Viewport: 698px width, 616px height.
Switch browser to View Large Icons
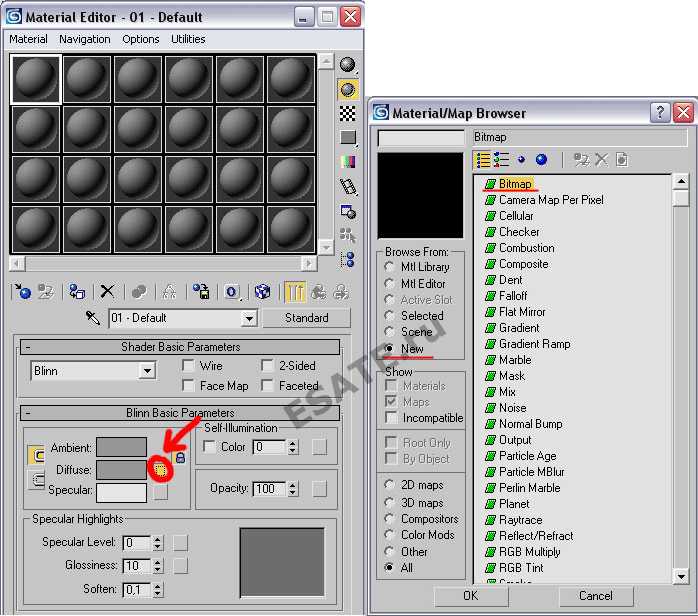[541, 159]
